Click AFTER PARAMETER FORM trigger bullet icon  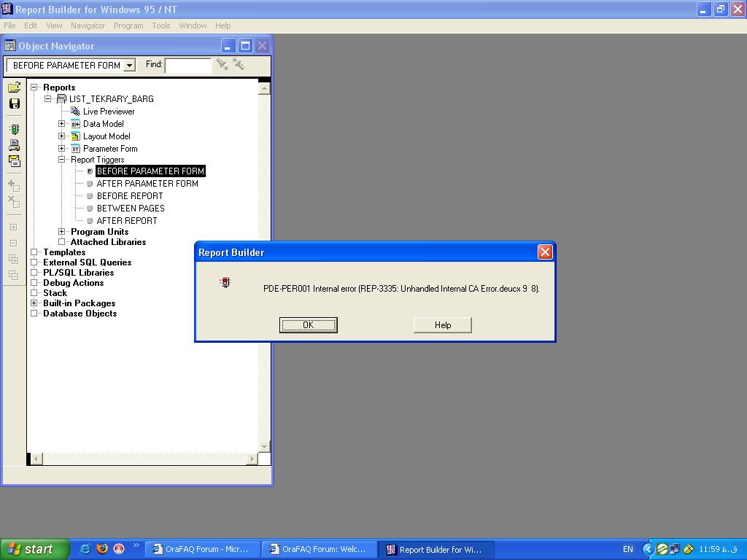(x=90, y=183)
